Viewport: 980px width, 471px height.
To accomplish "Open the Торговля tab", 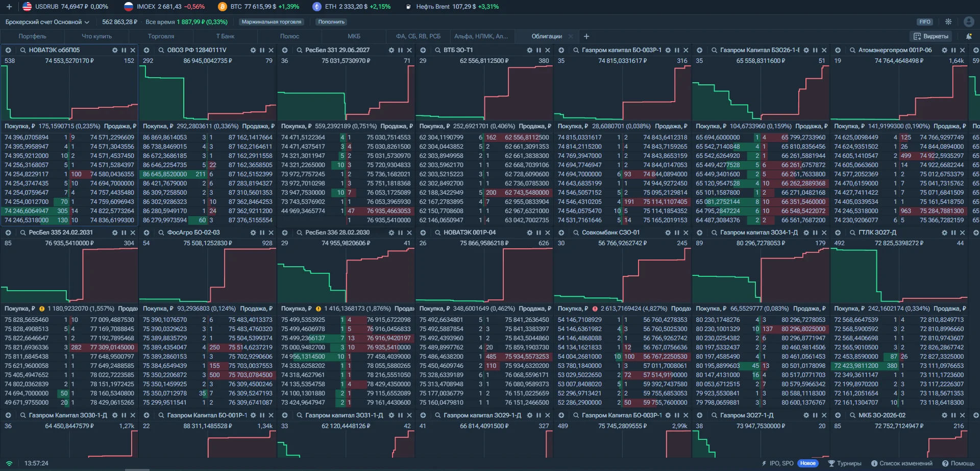I will [x=161, y=36].
